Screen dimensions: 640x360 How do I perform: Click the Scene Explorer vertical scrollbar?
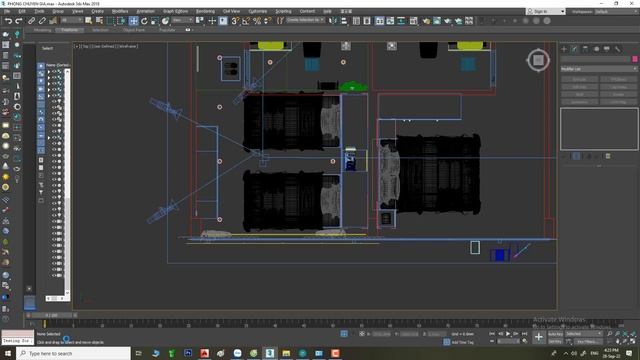click(x=67, y=182)
